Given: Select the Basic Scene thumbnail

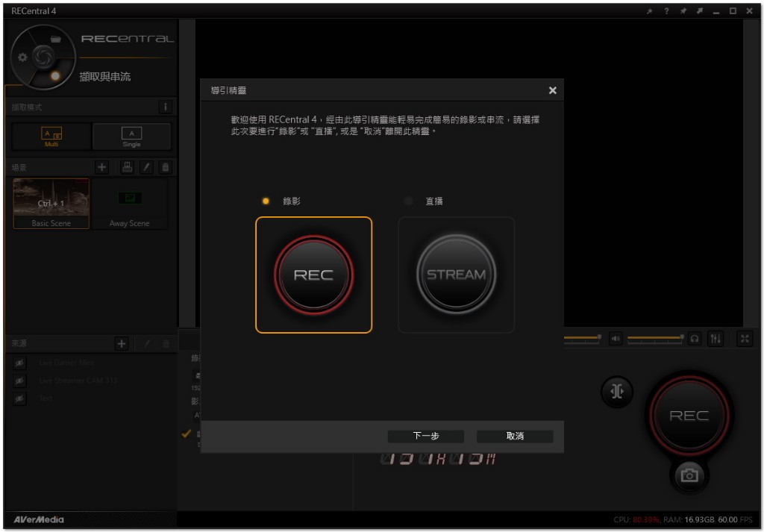Looking at the screenshot, I should tap(51, 204).
